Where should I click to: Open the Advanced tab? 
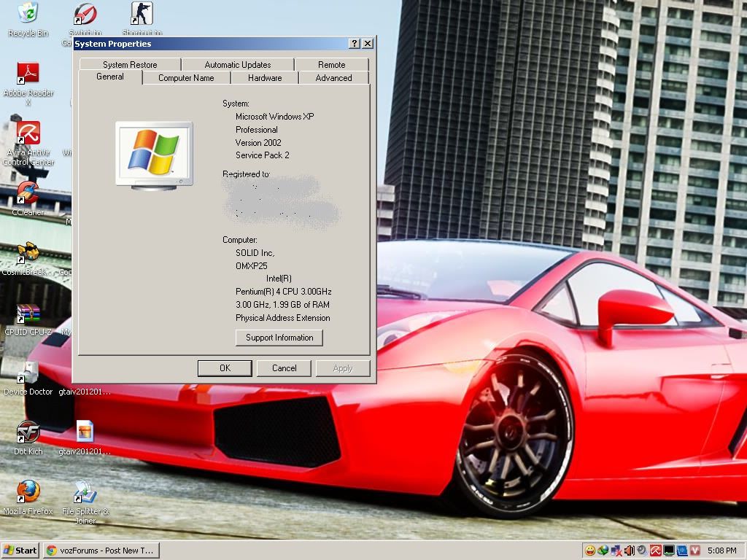[333, 78]
